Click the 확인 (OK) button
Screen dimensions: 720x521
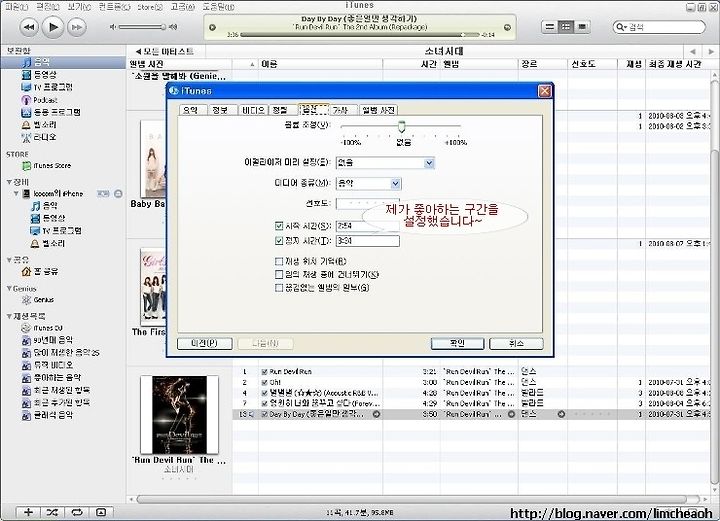tap(457, 343)
